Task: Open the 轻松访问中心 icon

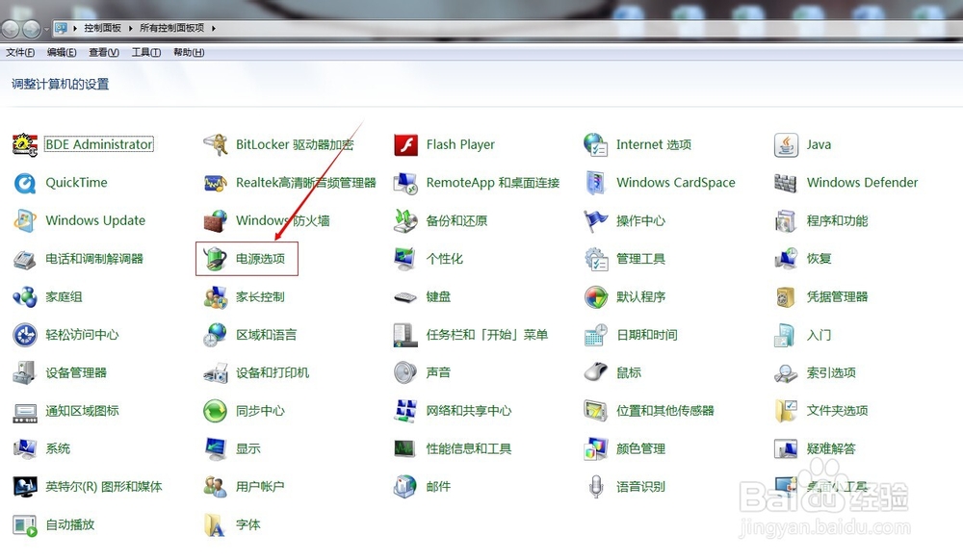Action: [25, 335]
